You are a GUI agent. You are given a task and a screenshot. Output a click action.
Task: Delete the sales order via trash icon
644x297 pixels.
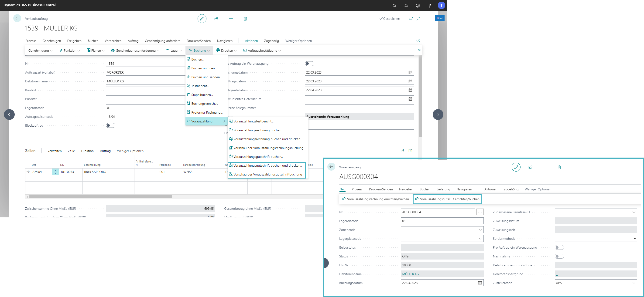click(245, 18)
